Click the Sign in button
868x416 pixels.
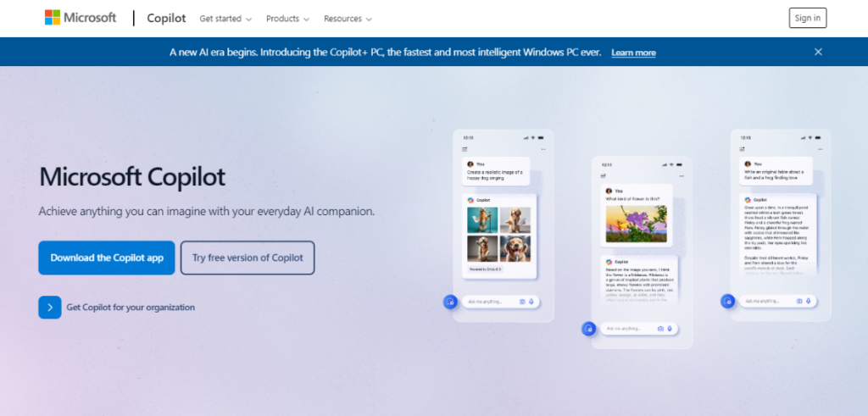(808, 18)
